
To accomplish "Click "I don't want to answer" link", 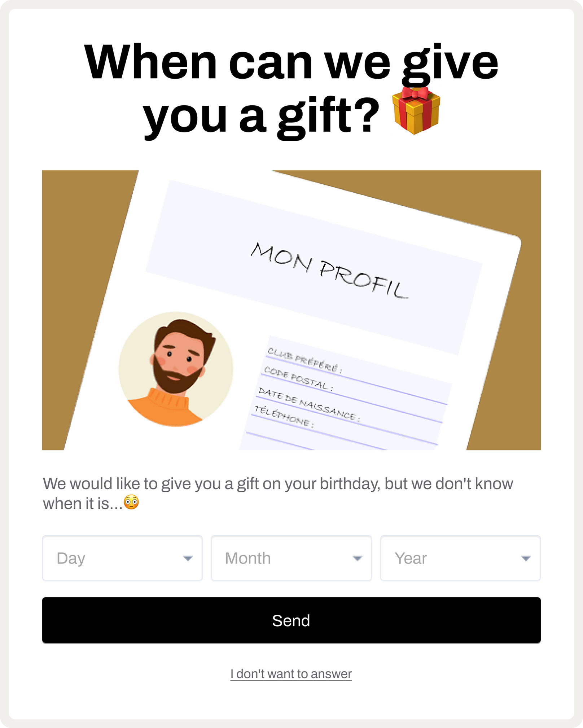I will pyautogui.click(x=291, y=674).
